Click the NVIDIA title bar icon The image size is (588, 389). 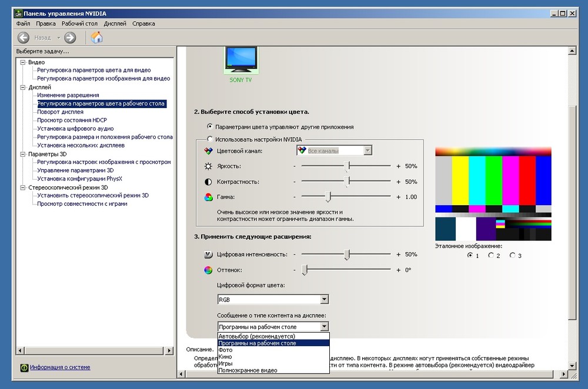[18, 14]
